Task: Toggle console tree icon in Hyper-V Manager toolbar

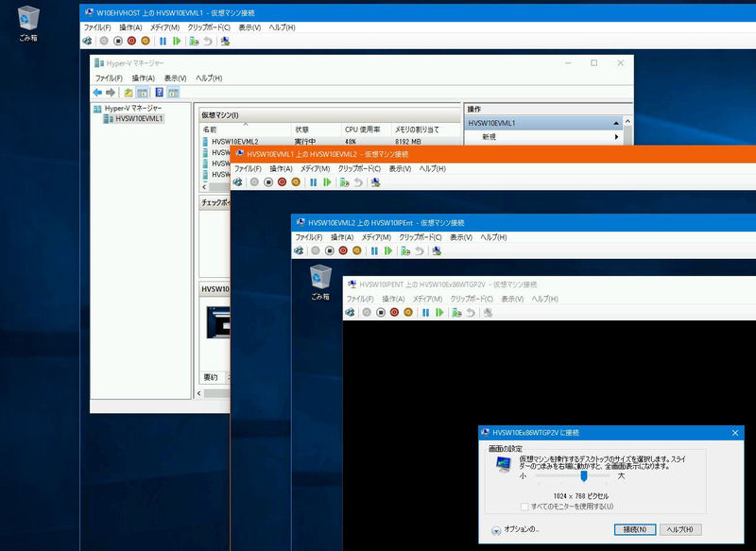Action: pos(143,92)
